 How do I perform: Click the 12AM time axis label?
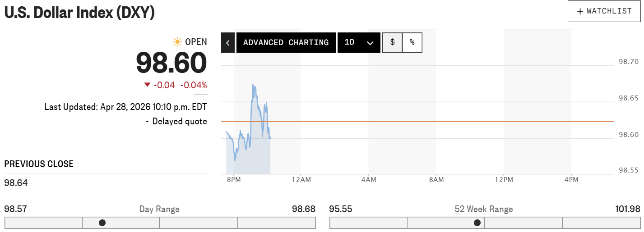(x=301, y=180)
